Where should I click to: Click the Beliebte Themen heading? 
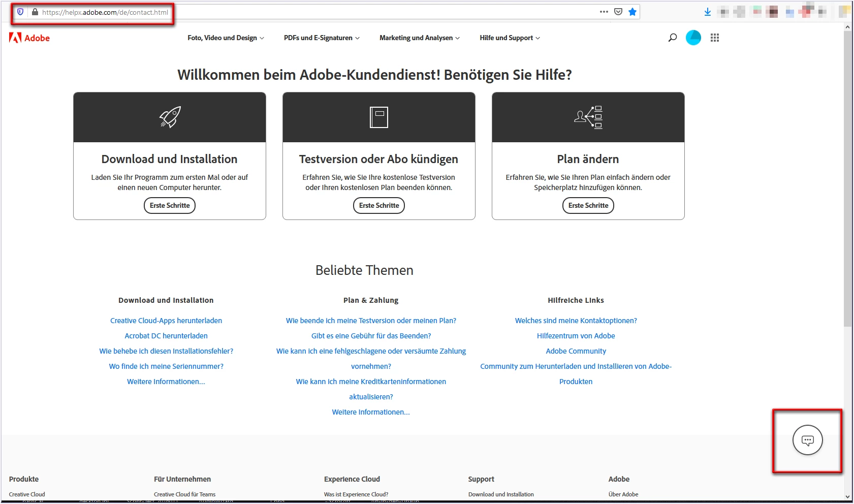click(x=365, y=270)
